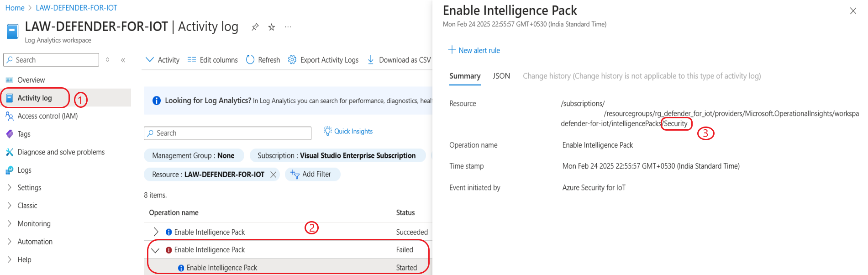Image resolution: width=868 pixels, height=275 pixels.
Task: Pin the Activity log page
Action: click(255, 27)
